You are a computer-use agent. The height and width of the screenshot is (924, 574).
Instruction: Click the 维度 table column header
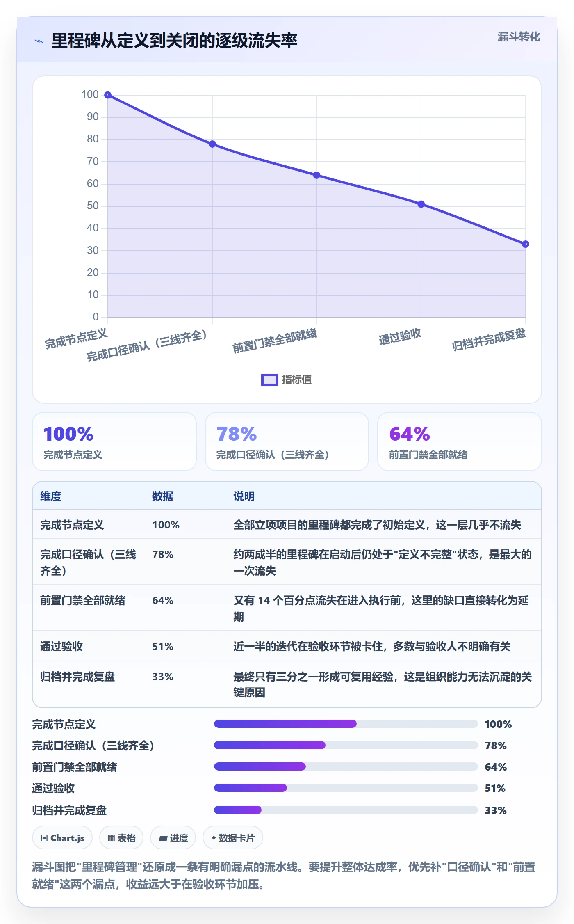click(51, 496)
